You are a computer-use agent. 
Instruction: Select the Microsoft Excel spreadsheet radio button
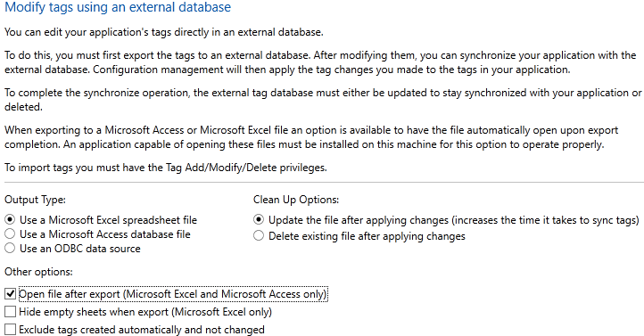tap(10, 220)
